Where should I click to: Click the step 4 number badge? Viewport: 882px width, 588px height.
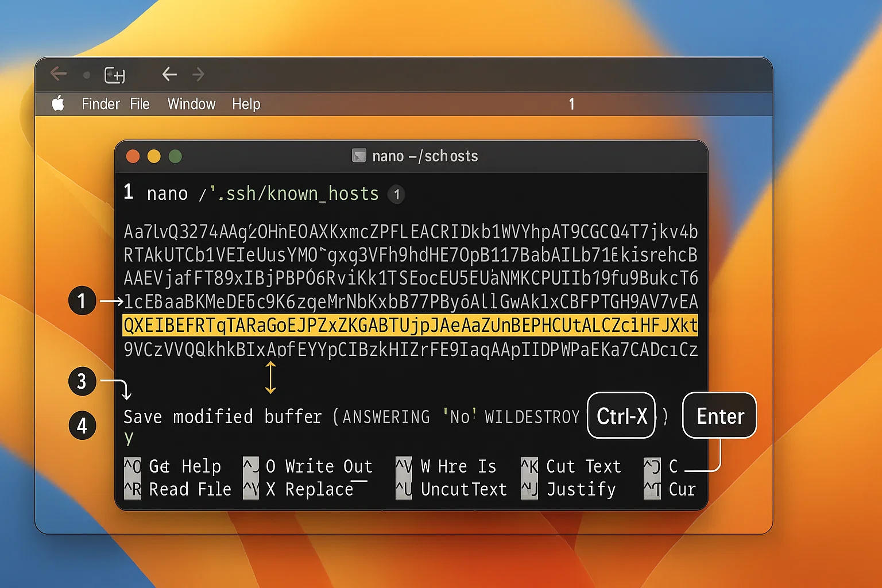[82, 426]
